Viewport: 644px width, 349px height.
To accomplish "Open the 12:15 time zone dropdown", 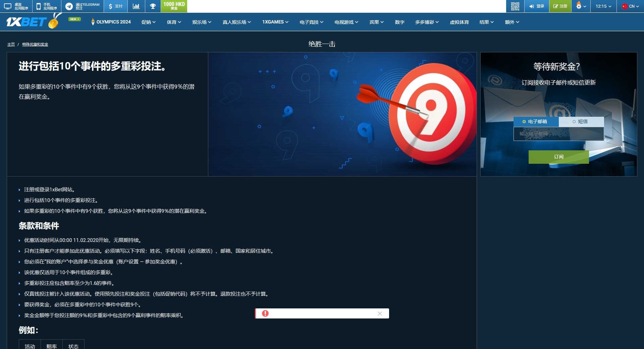I will pos(603,6).
